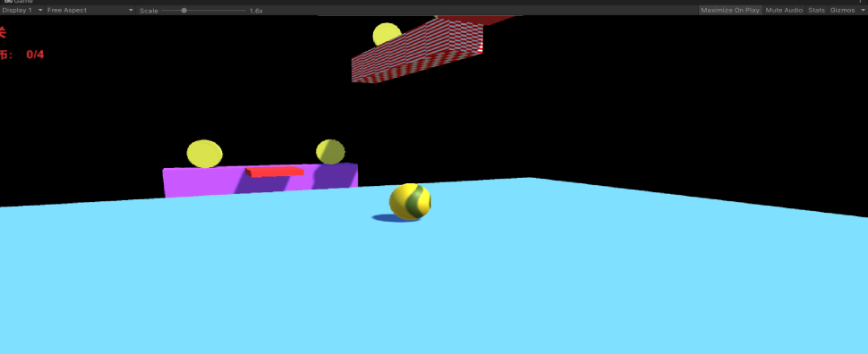Viewport: 868px width, 354px height.
Task: Toggle Mute Audio
Action: [784, 10]
